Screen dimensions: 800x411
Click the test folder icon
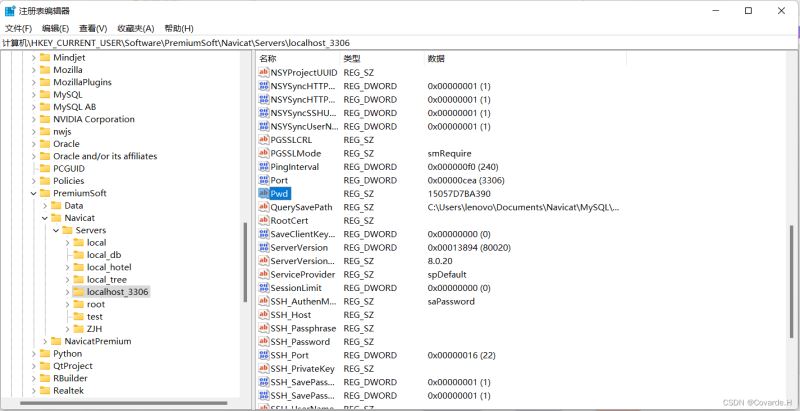coord(79,317)
